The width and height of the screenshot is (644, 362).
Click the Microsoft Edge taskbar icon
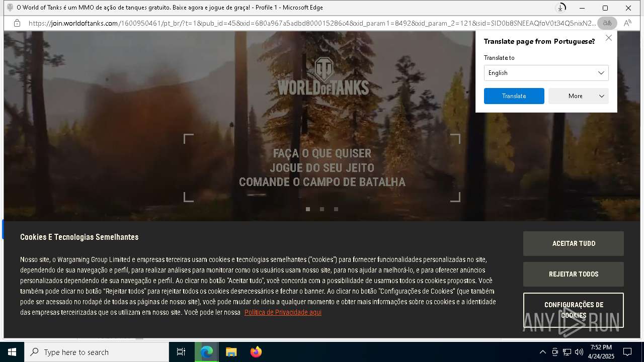coord(207,352)
